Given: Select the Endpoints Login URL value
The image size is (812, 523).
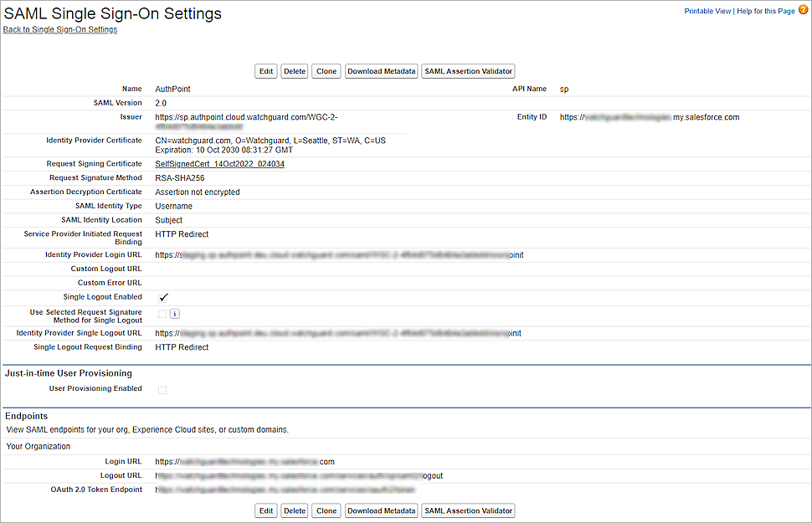Looking at the screenshot, I should 245,462.
